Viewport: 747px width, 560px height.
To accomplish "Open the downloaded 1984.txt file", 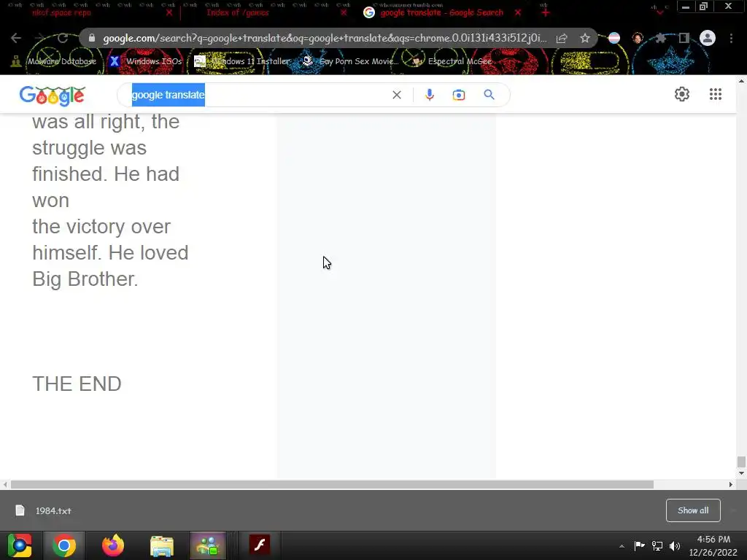I will [x=44, y=510].
